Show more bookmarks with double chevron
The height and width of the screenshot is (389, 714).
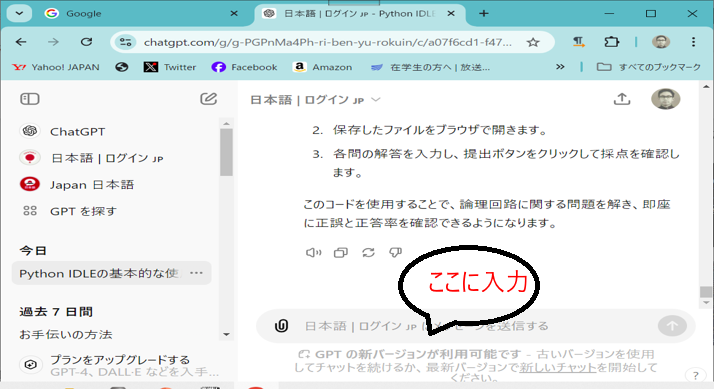click(560, 67)
